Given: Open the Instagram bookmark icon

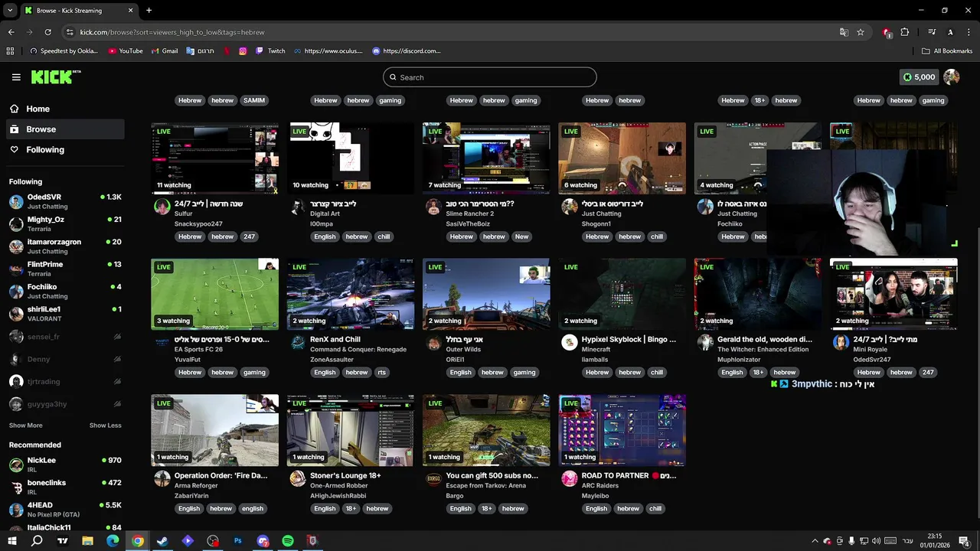Looking at the screenshot, I should [243, 51].
